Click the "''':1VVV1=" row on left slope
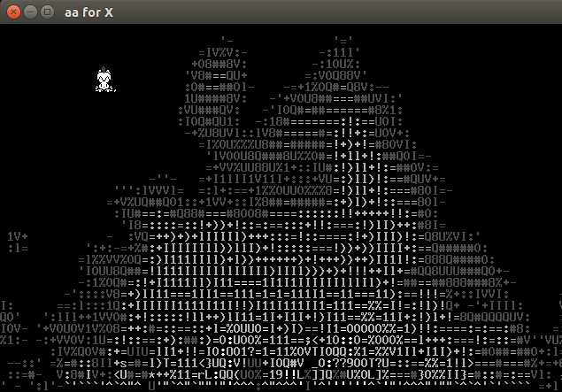The image size is (562, 392). (149, 190)
